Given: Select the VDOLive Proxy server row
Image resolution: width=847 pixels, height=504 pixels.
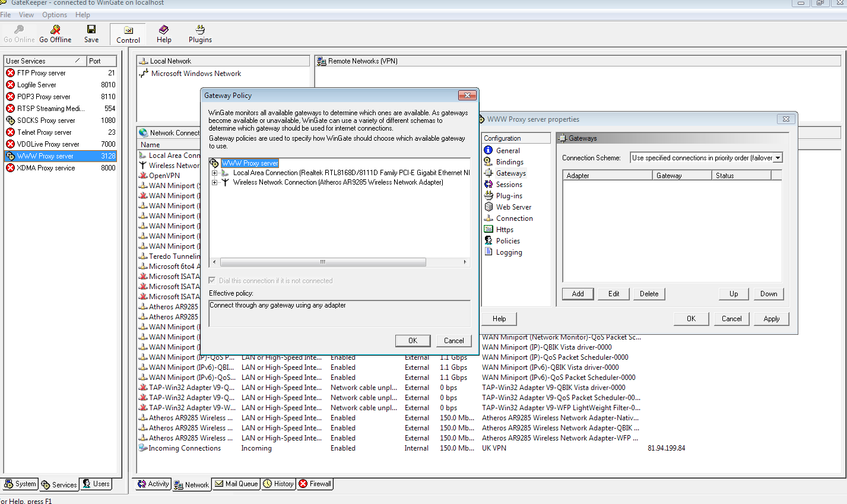Looking at the screenshot, I should tap(61, 144).
